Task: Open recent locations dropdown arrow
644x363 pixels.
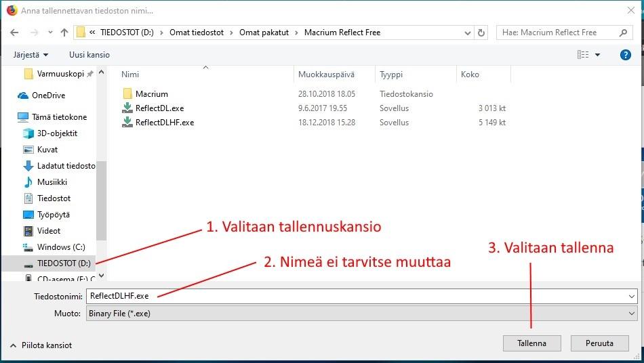Action: point(50,33)
